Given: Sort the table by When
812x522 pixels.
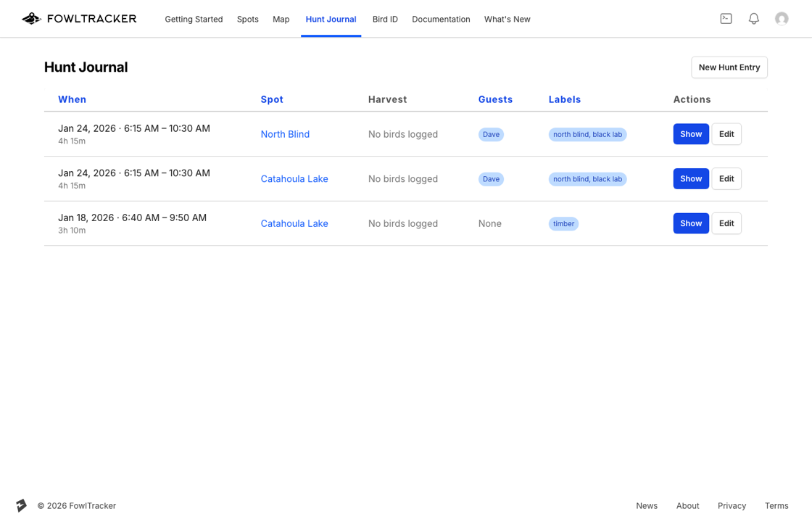Looking at the screenshot, I should (72, 99).
